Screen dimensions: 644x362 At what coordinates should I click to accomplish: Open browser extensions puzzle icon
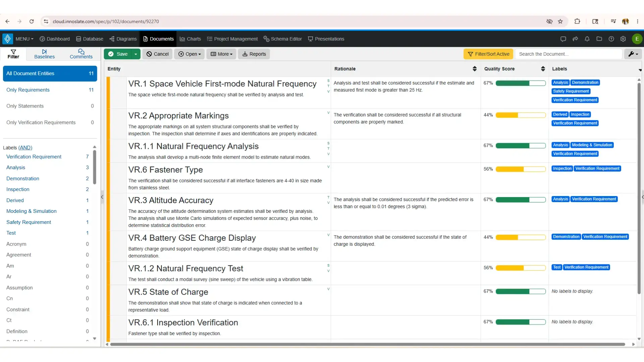tap(577, 21)
